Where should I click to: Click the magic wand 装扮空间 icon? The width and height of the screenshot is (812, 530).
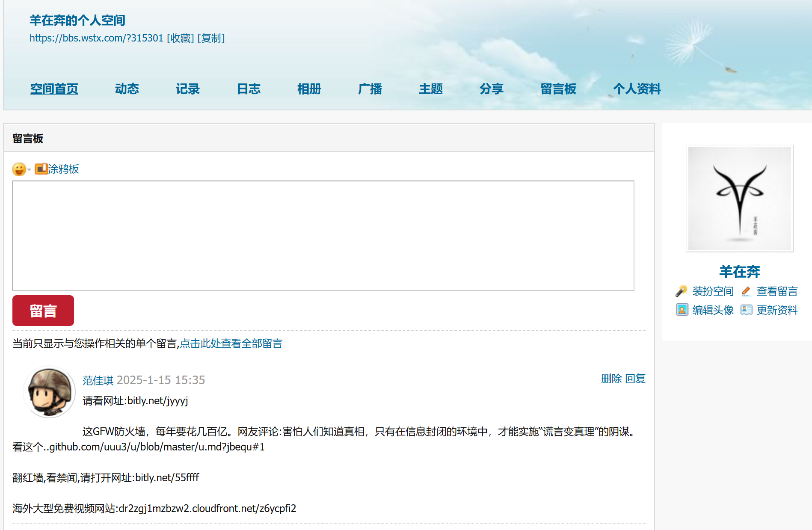point(681,291)
